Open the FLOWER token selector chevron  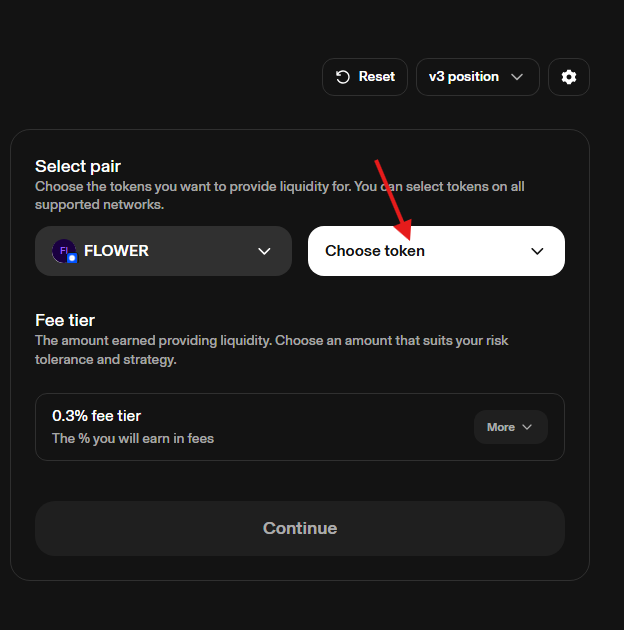(x=264, y=252)
